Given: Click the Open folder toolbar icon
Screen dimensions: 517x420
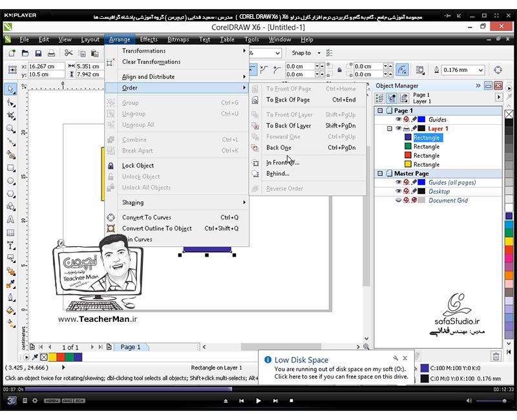Looking at the screenshot, I should pos(25,53).
